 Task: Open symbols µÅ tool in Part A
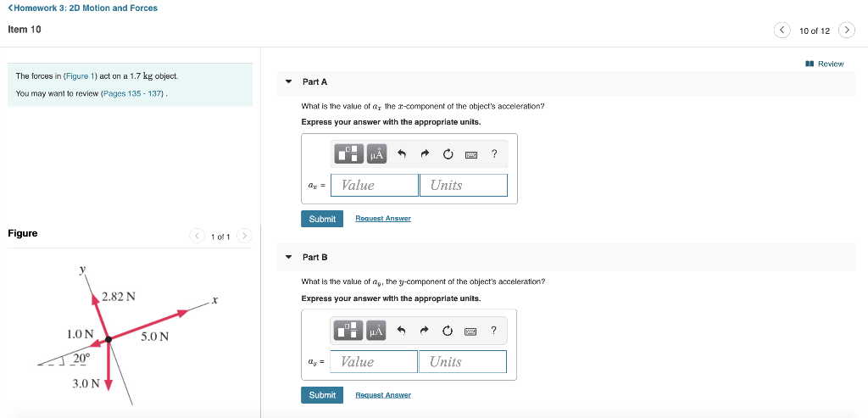pyautogui.click(x=376, y=154)
